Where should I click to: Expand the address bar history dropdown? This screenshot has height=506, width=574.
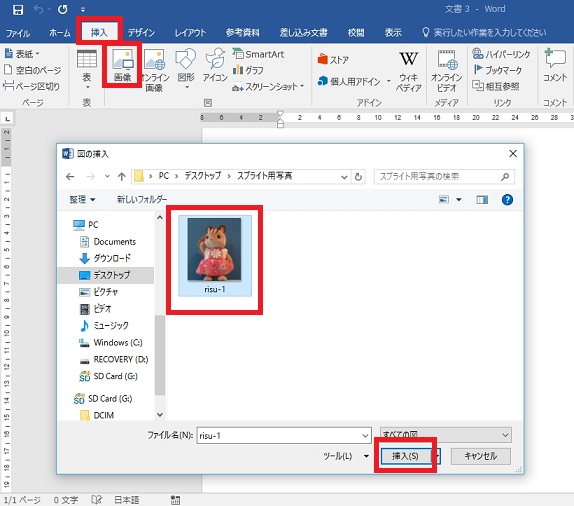[344, 177]
